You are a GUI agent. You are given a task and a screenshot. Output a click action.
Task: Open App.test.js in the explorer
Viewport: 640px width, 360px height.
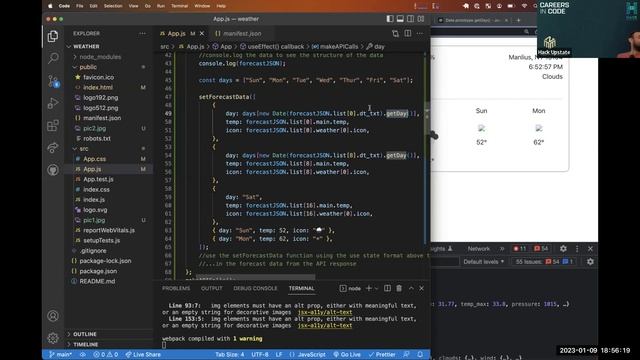(x=98, y=179)
